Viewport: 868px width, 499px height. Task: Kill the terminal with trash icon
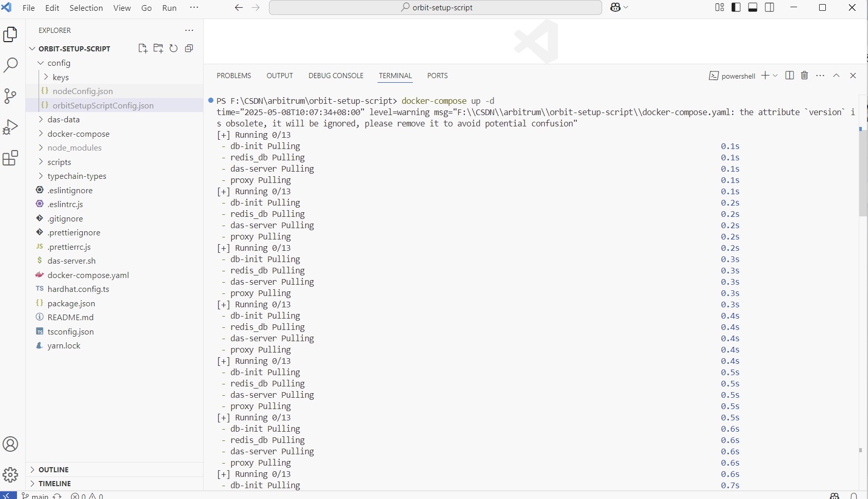click(805, 76)
